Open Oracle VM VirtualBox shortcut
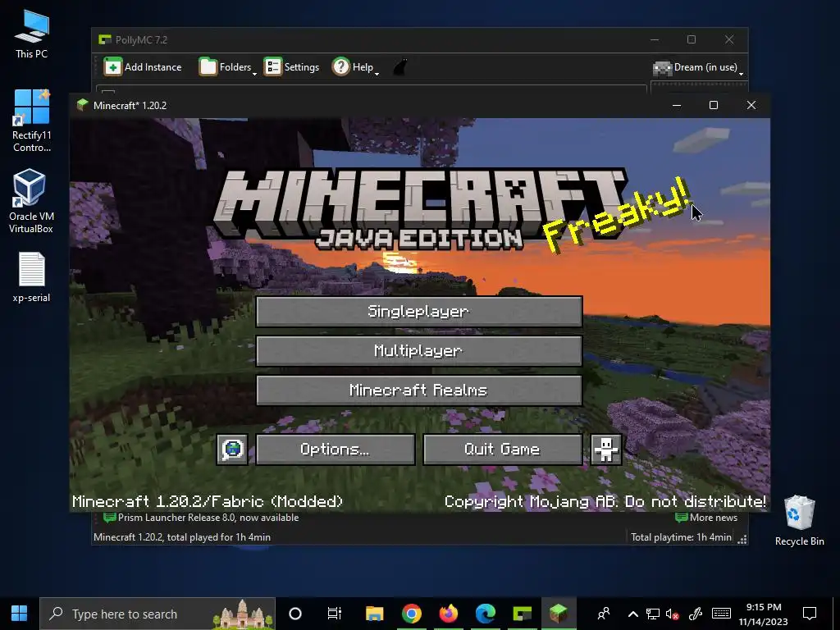 point(31,202)
